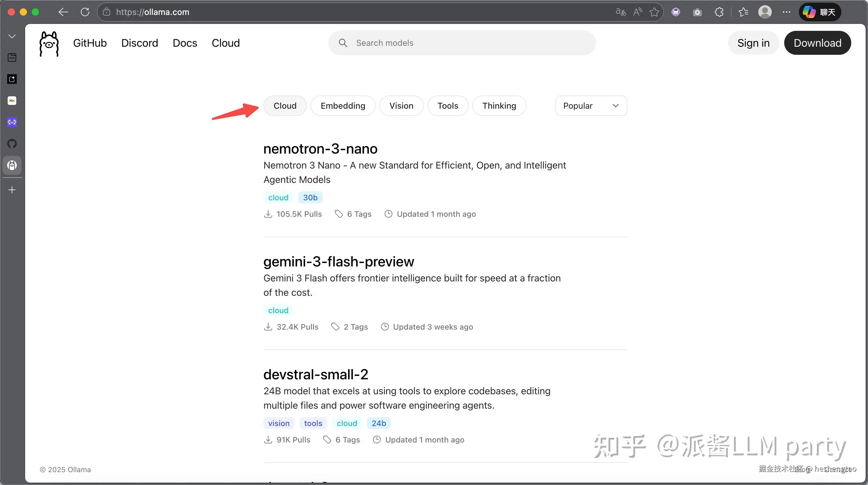
Task: Expand the sidebar chevron at the top left
Action: pos(12,36)
